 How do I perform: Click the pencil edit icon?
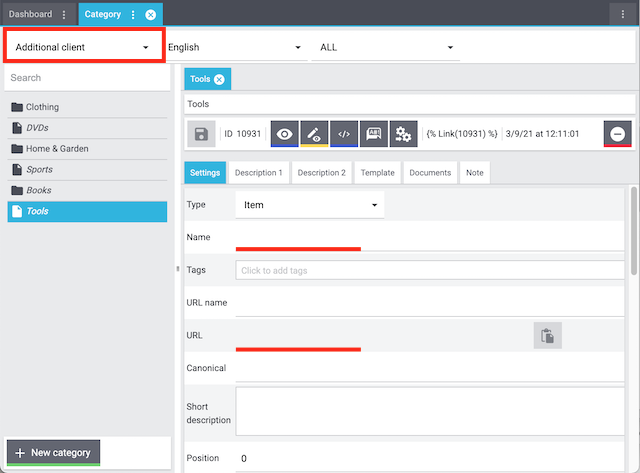pos(314,134)
